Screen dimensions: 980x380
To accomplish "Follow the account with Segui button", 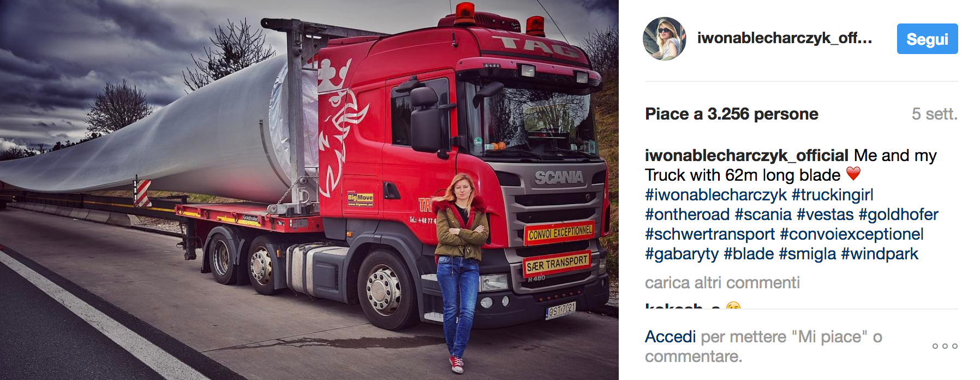I will click(x=927, y=39).
